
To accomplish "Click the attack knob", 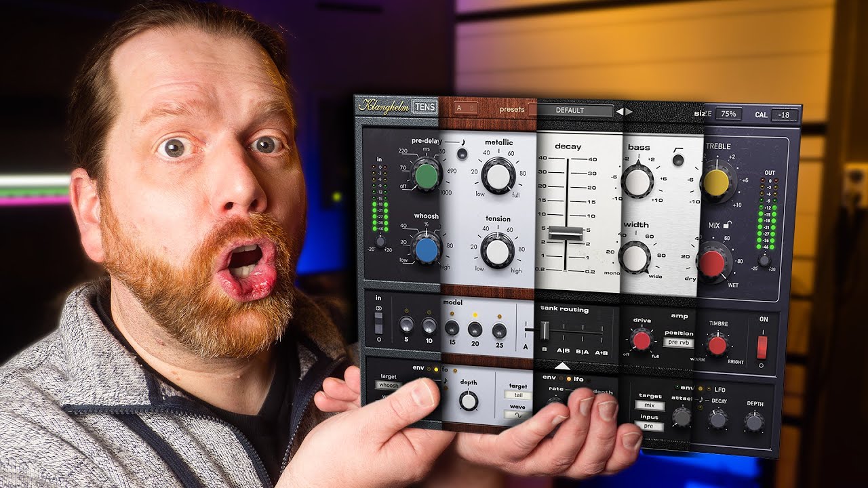I will tap(682, 417).
